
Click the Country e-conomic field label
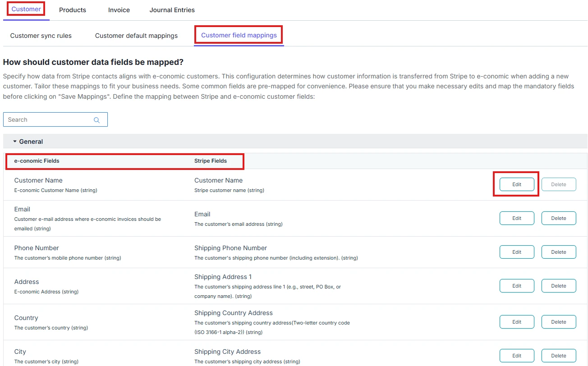pyautogui.click(x=26, y=318)
